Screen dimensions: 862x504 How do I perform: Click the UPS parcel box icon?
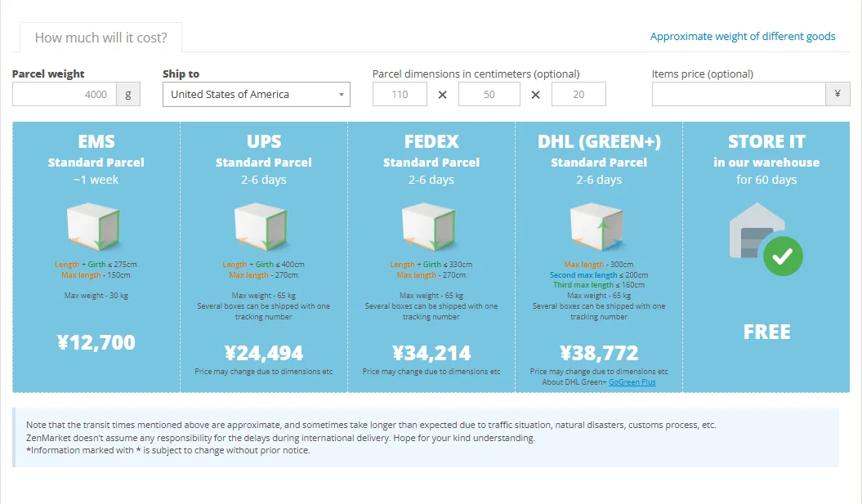[x=261, y=228]
